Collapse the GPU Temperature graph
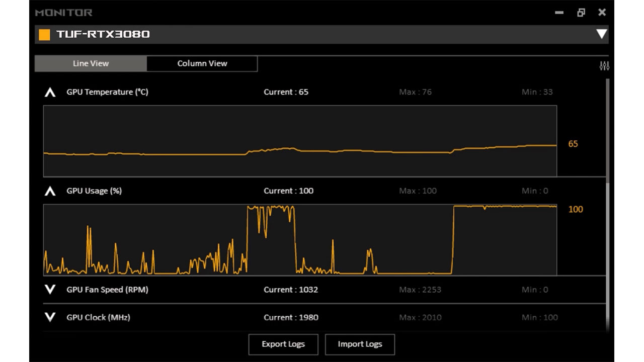 point(50,93)
